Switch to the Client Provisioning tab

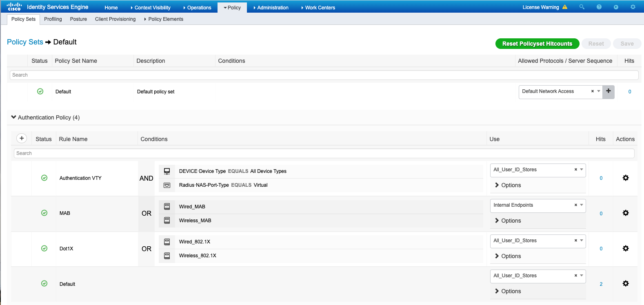point(115,19)
